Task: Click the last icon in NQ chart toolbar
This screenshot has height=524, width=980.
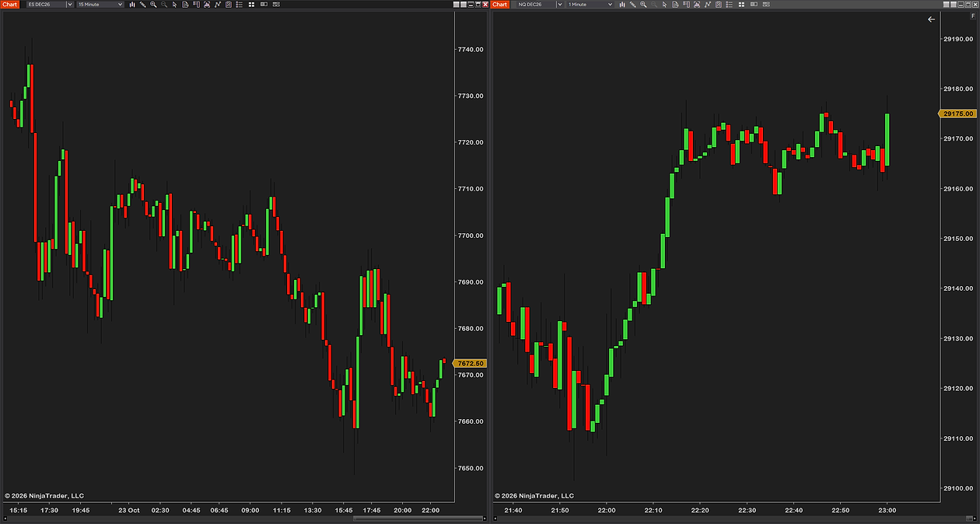Action: click(x=766, y=5)
